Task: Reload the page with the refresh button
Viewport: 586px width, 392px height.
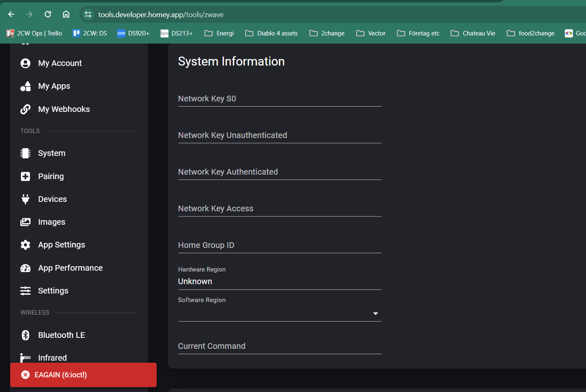Action: click(x=48, y=14)
